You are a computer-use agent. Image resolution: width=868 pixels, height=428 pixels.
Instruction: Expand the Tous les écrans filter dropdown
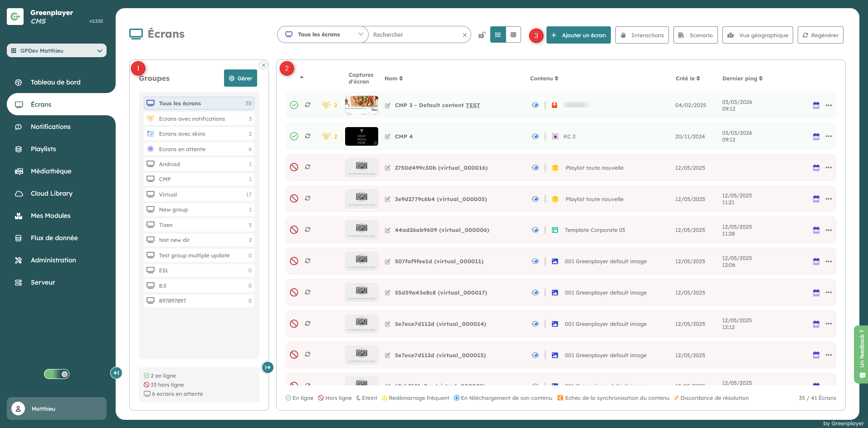pyautogui.click(x=323, y=34)
